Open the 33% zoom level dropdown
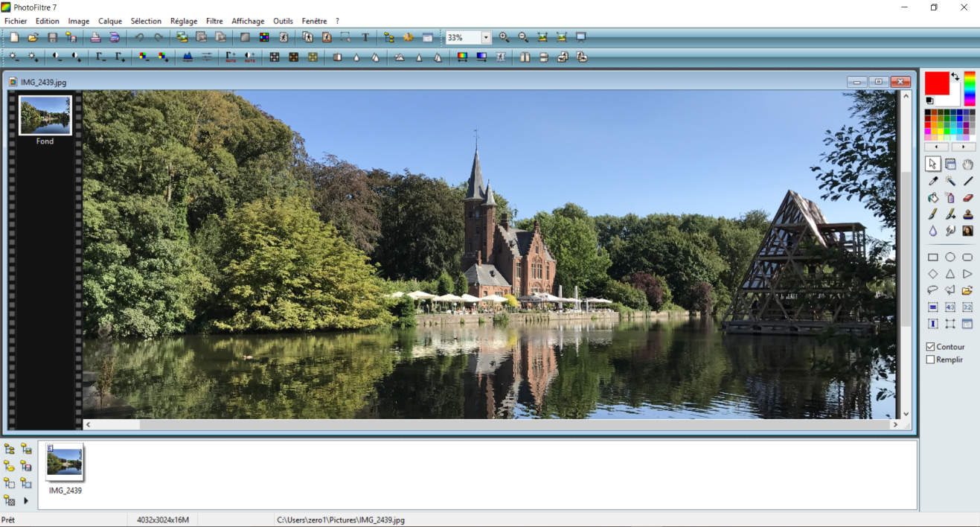This screenshot has width=980, height=527. click(x=486, y=37)
